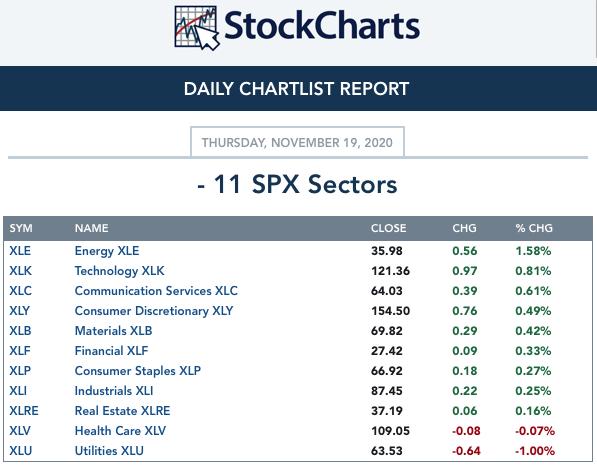Open Consumer Staples XLP link
Screen dimensions: 597x466
click(138, 371)
